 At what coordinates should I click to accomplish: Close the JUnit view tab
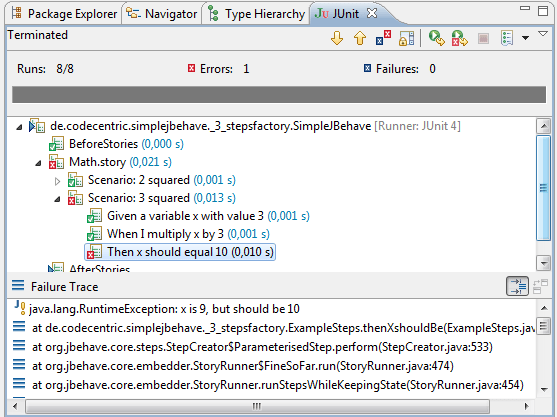372,13
